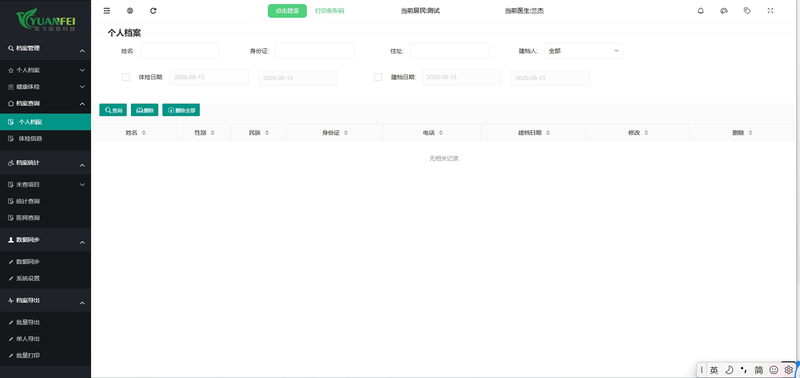Viewport: 800px width, 378px height.
Task: Focus the 住址 input field
Action: [449, 51]
